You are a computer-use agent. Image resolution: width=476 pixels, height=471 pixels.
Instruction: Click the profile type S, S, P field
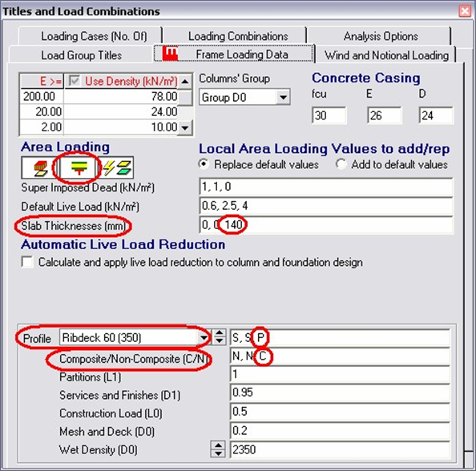[x=340, y=338]
